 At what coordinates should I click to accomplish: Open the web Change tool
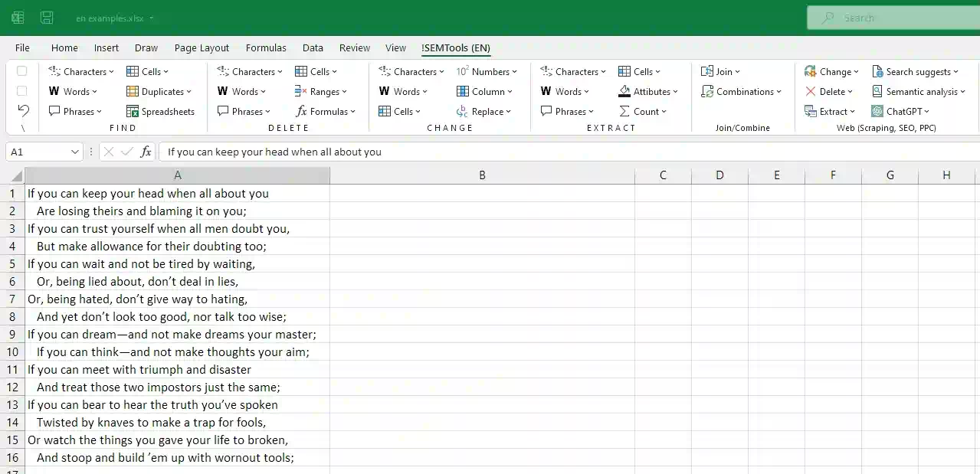click(832, 71)
